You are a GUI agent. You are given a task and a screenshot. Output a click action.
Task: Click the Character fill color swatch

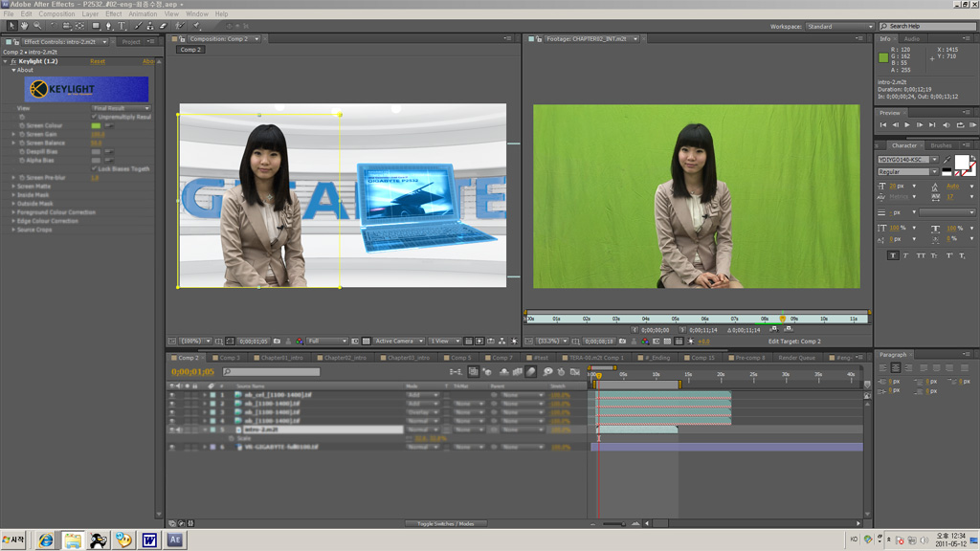click(x=962, y=162)
